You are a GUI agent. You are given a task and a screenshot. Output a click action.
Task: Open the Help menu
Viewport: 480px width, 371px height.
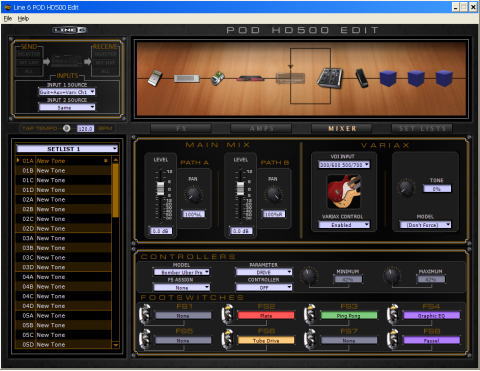[23, 19]
